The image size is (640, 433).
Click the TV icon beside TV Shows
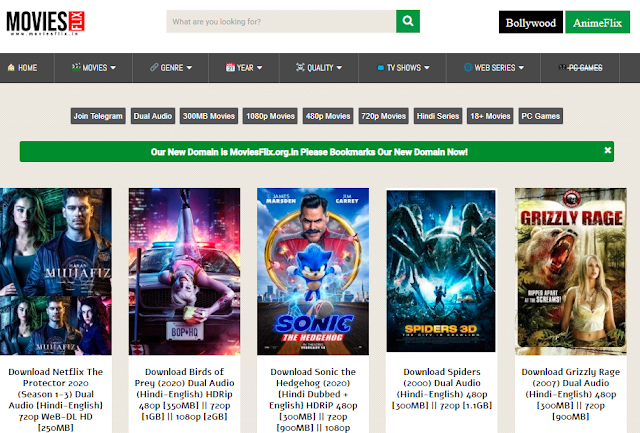[x=381, y=68]
